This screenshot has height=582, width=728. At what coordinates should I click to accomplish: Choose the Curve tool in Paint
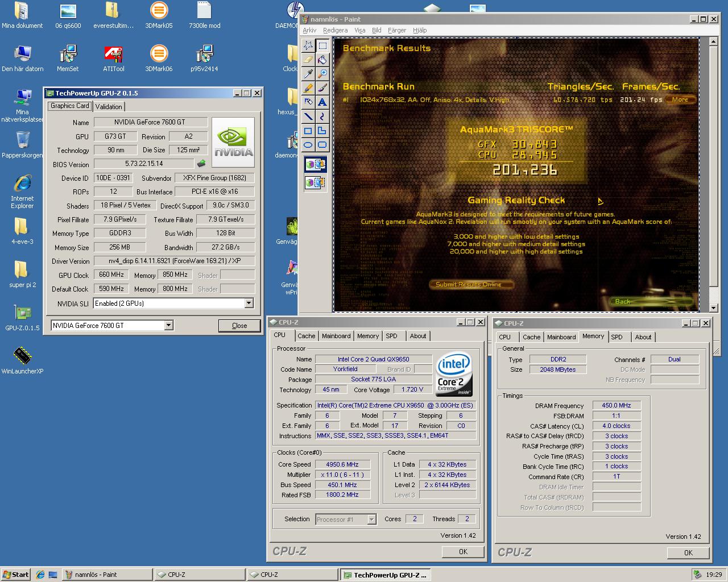pos(322,116)
